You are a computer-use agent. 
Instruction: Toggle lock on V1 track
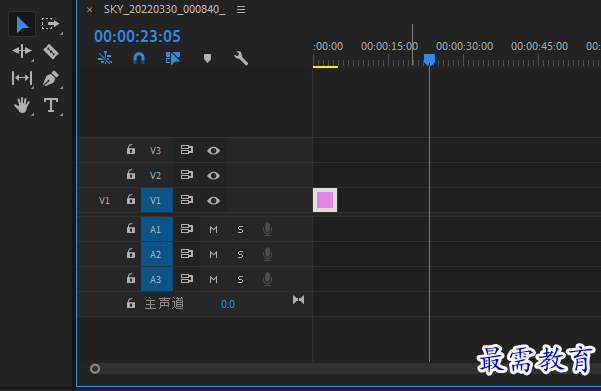point(131,200)
